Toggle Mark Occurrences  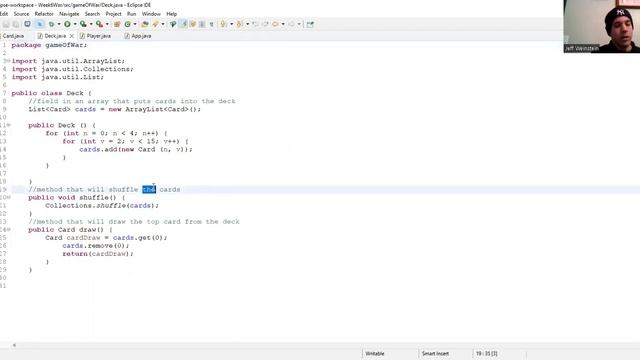(x=184, y=24)
